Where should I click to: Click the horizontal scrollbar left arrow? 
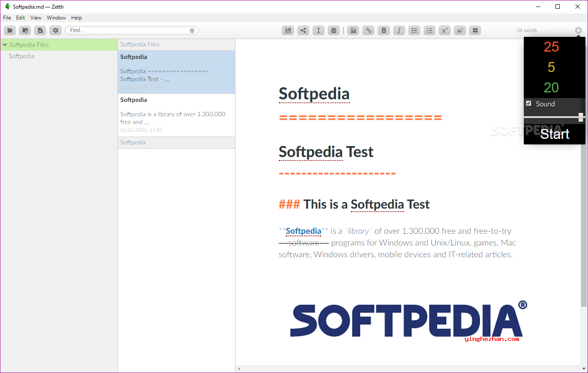click(x=238, y=369)
